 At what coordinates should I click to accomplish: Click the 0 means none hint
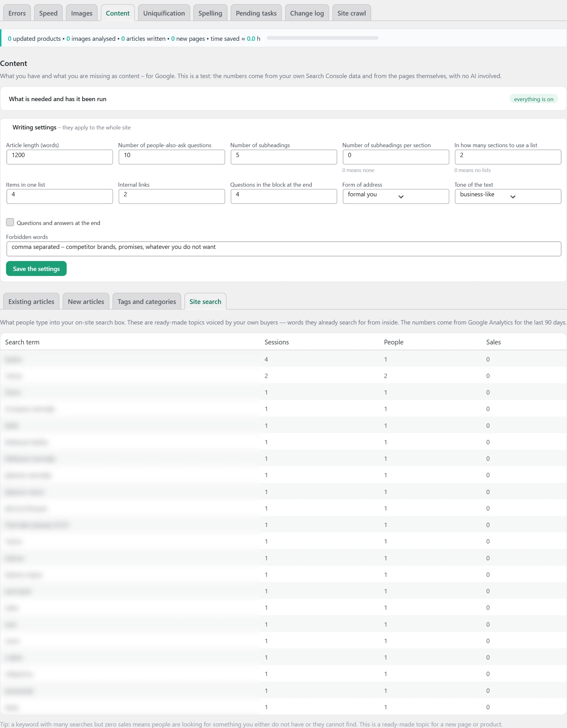pos(358,170)
